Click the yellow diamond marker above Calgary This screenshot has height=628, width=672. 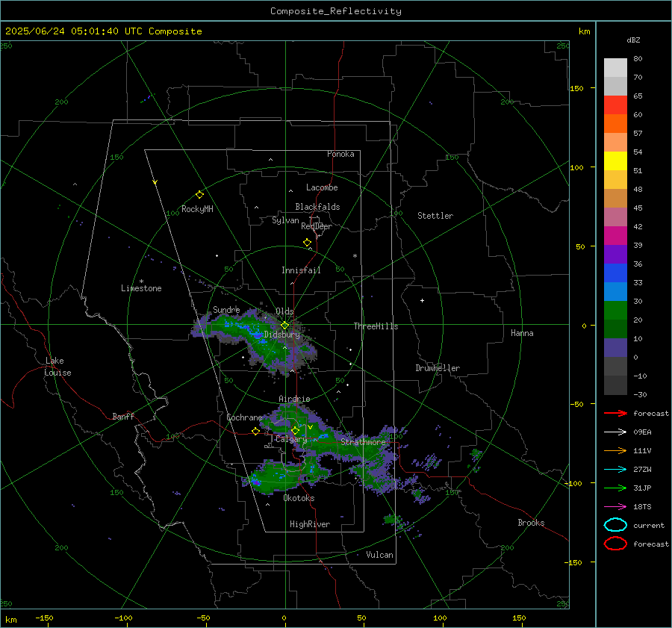295,430
